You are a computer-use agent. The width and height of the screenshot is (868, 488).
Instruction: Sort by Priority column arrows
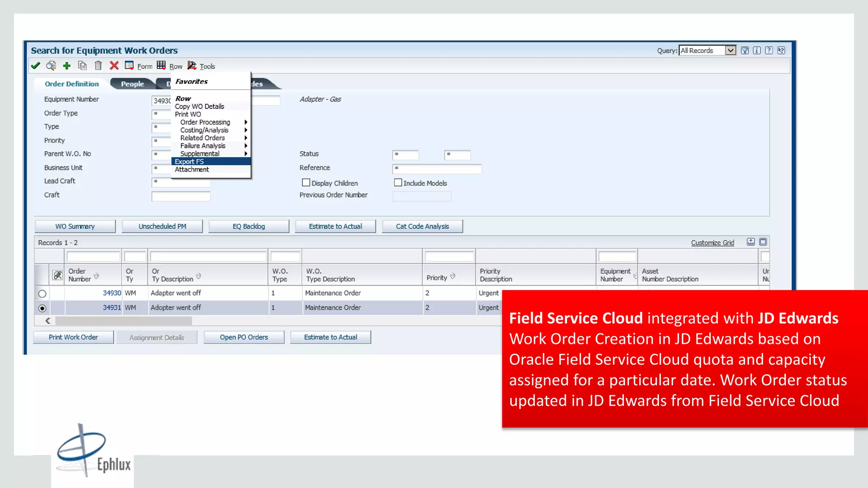[x=453, y=276]
